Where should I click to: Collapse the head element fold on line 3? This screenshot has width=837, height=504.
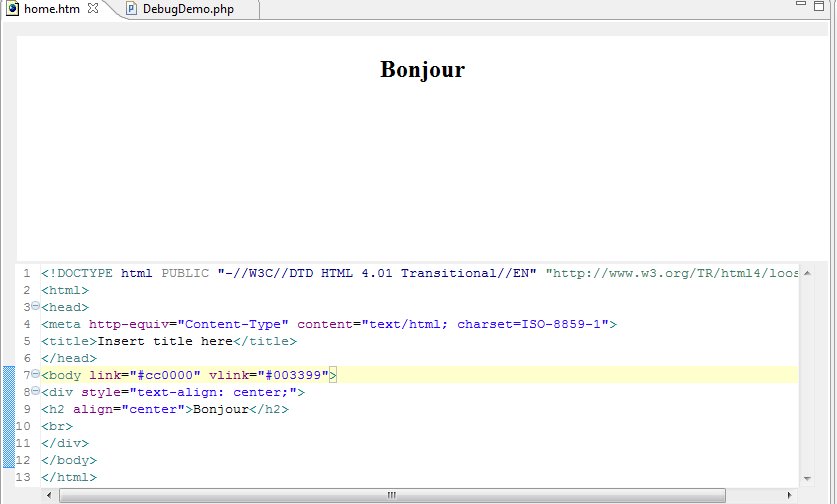[35, 306]
